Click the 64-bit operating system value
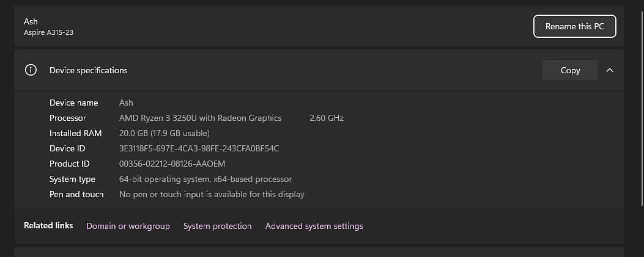Screen dimensions: 644x257 coord(205,179)
